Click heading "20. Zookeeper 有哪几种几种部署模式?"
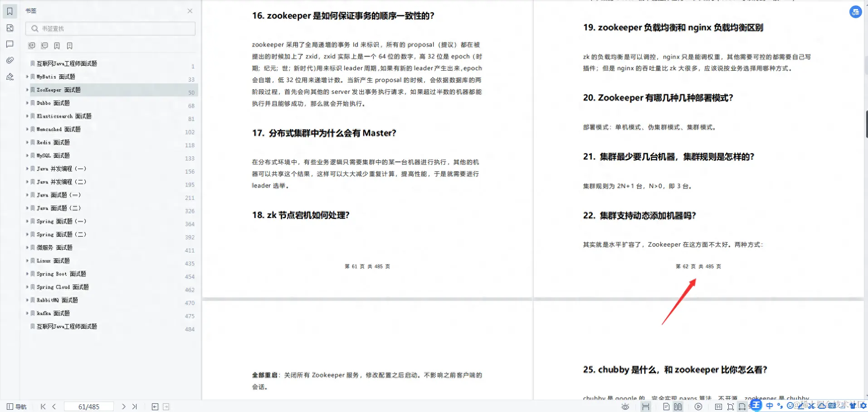 658,98
